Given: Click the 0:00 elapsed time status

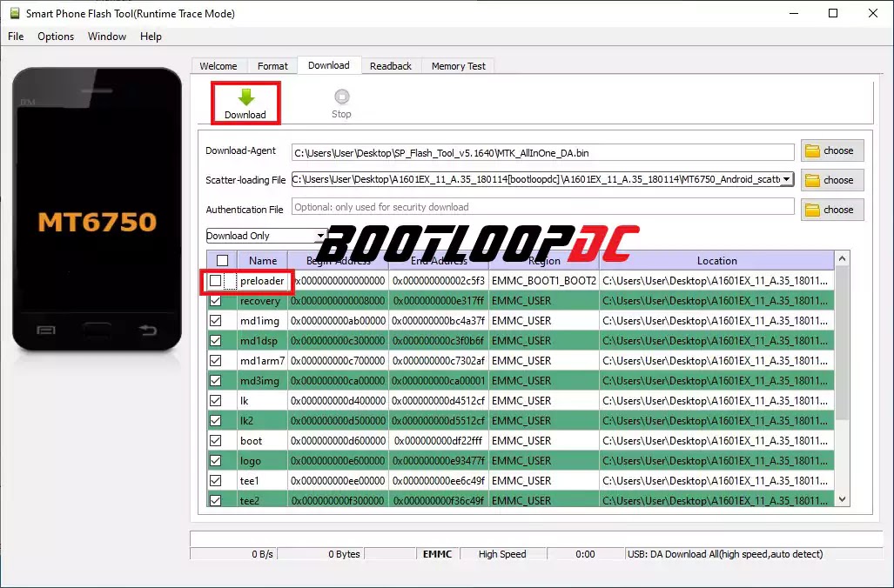Looking at the screenshot, I should [585, 554].
